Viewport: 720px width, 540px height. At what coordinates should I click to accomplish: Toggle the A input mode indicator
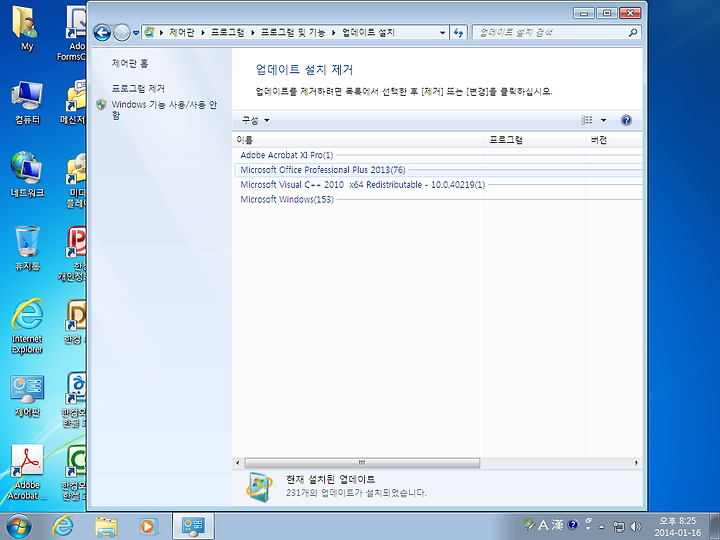tap(544, 524)
